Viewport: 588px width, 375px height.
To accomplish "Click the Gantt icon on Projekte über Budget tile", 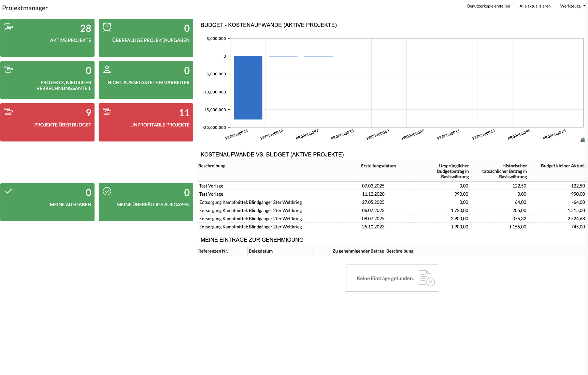I will click(x=9, y=111).
